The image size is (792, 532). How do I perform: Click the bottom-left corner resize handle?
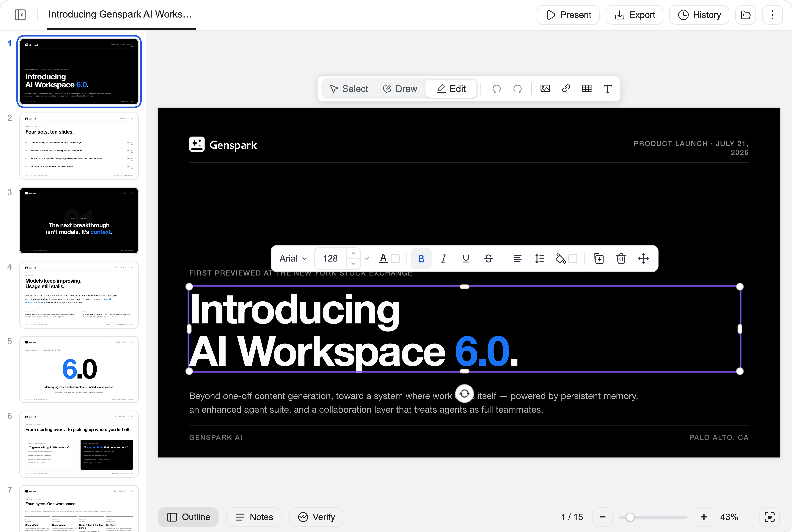(189, 371)
